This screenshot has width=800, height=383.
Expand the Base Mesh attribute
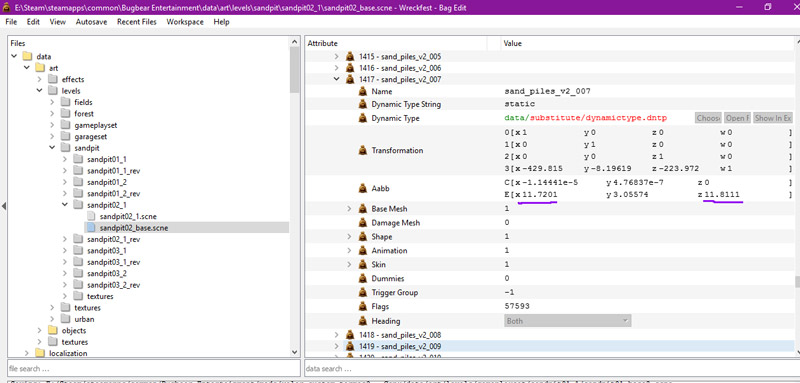click(x=349, y=209)
